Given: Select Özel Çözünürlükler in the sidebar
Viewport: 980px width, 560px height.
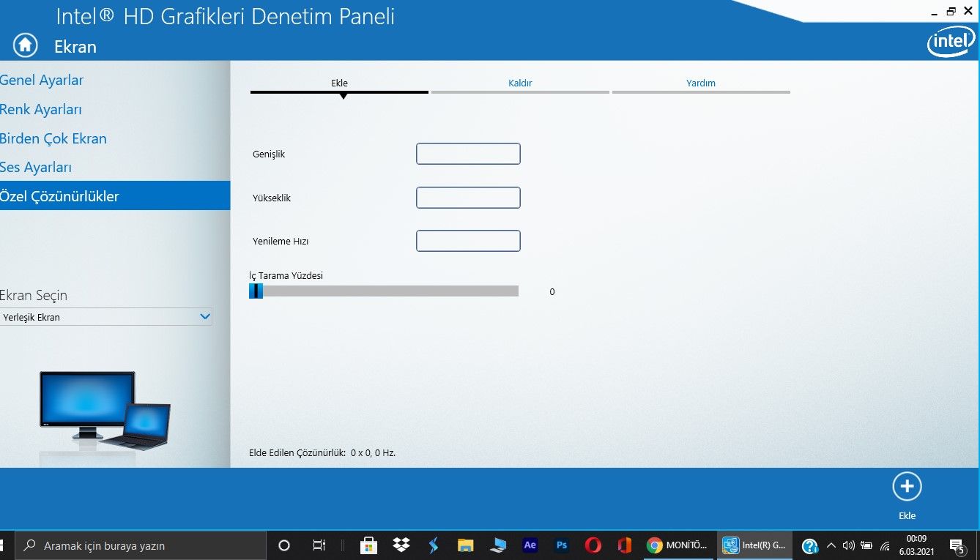Looking at the screenshot, I should 115,196.
